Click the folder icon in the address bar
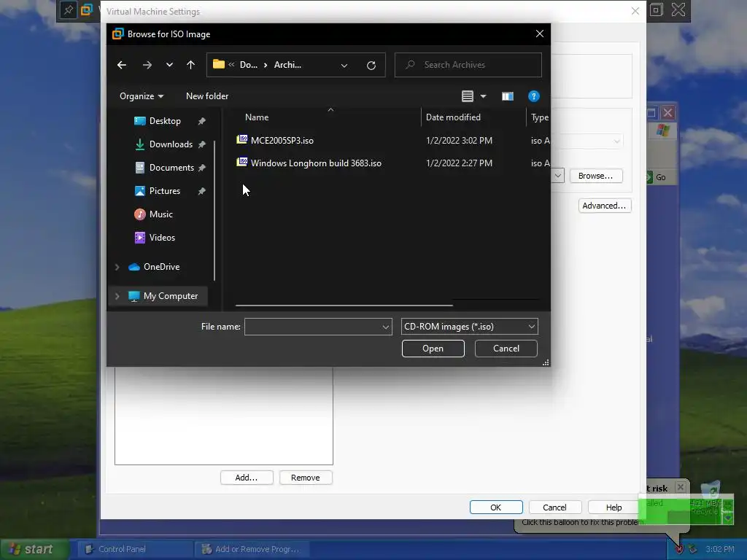The image size is (747, 560). click(x=219, y=64)
